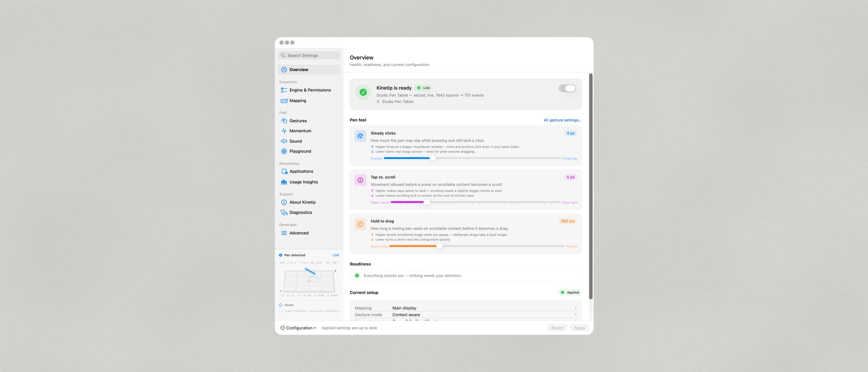Click the Hover state indicator
This screenshot has width=868, height=372.
pos(286,305)
